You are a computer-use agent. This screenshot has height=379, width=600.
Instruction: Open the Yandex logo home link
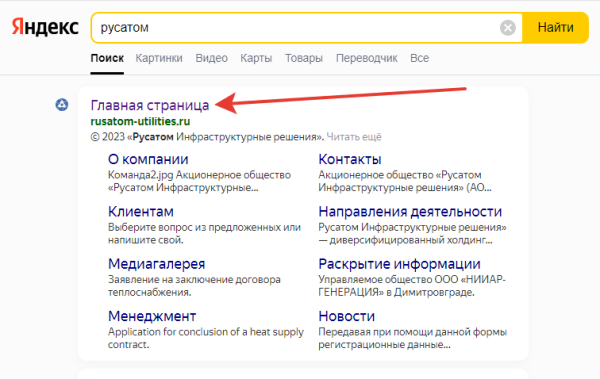click(x=45, y=28)
